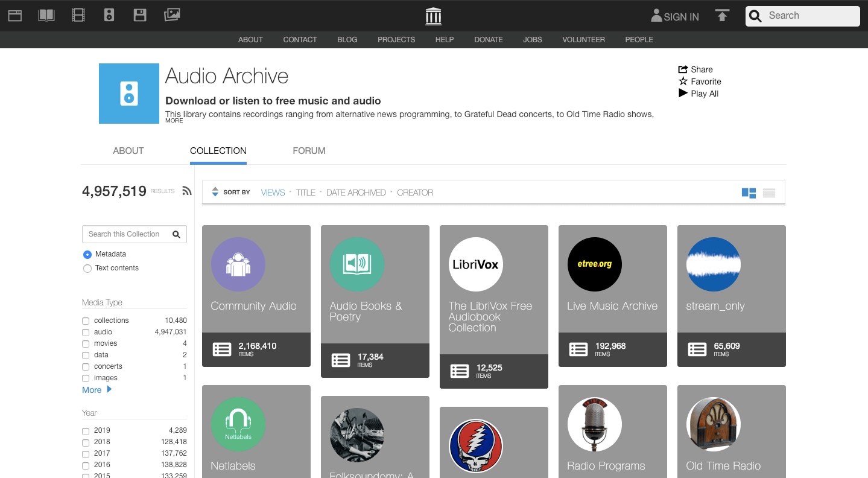Click the Play All triangle icon

pyautogui.click(x=683, y=93)
